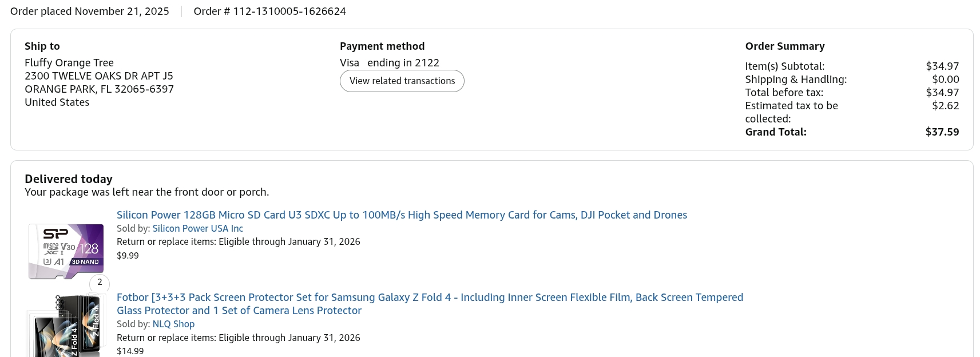Screen dimensions: 980x357
Task: Click the street address 2300 TWELVE OAKS DR
Action: (98, 76)
